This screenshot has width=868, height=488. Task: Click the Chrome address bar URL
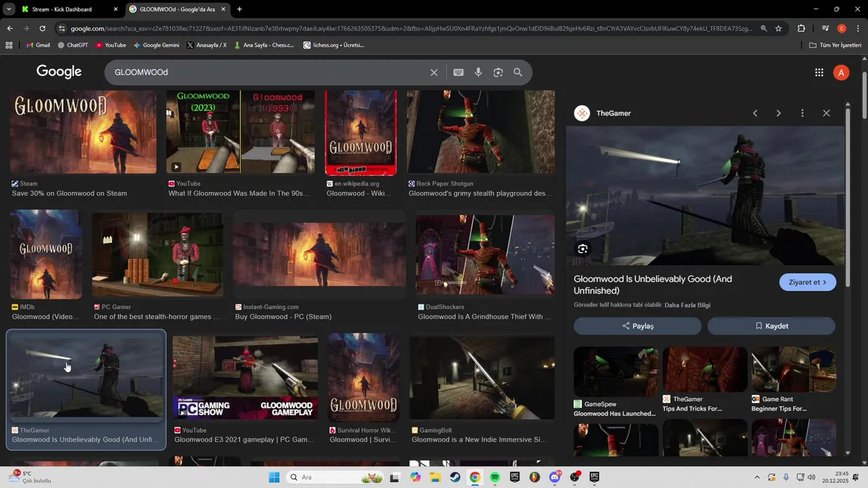pos(410,28)
